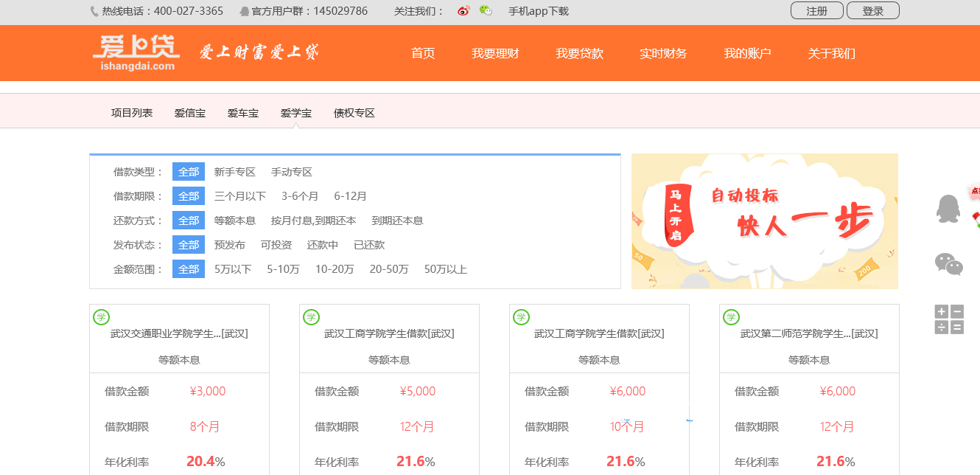
Task: Click the Weibo icon in top bar
Action: click(463, 11)
